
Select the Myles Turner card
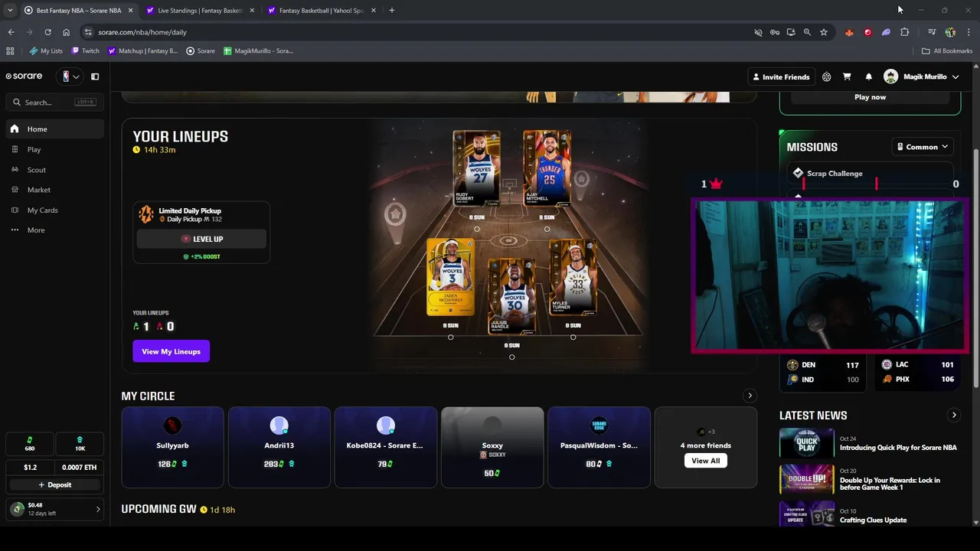573,276
